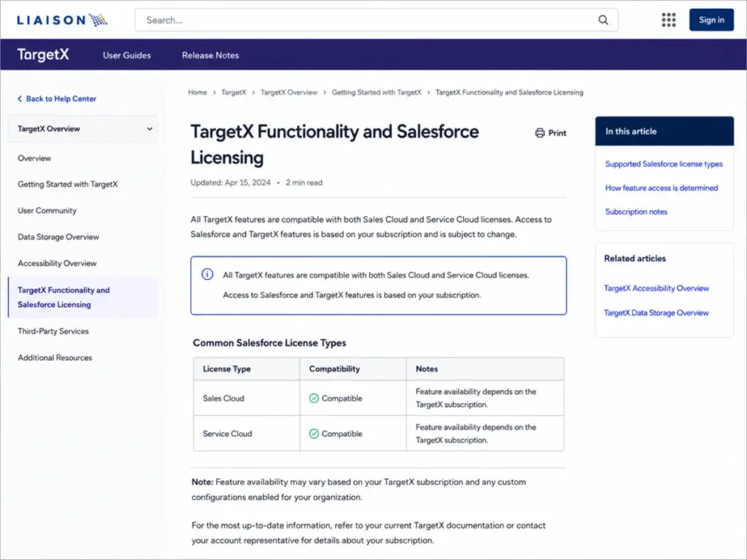Click the Updated: Apr 15, 2024 text

click(231, 182)
